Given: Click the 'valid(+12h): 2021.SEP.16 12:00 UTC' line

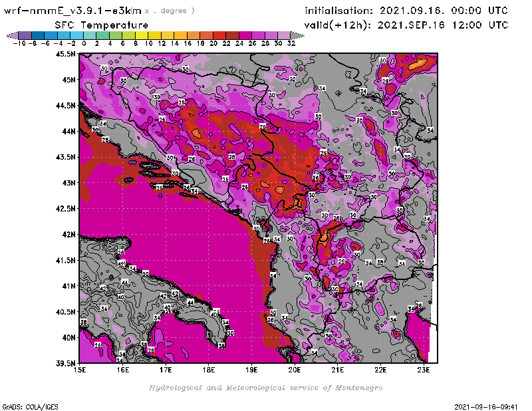Looking at the screenshot, I should click(406, 25).
